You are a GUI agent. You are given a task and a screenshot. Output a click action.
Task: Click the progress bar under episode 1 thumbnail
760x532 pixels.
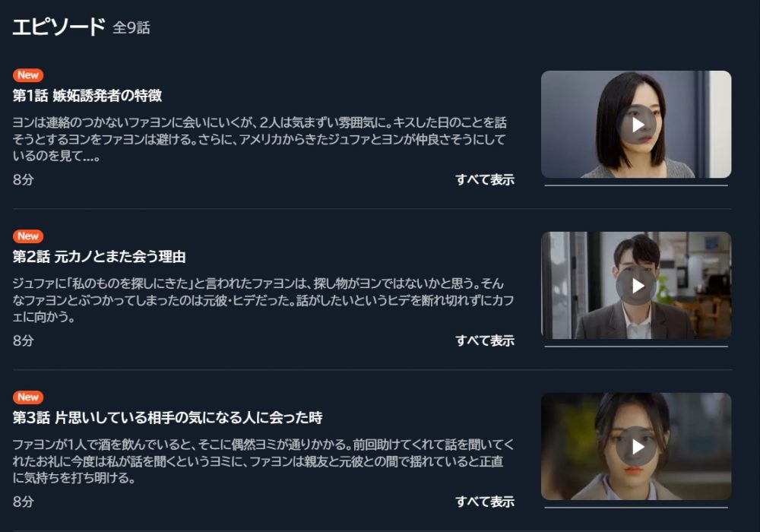click(x=636, y=185)
